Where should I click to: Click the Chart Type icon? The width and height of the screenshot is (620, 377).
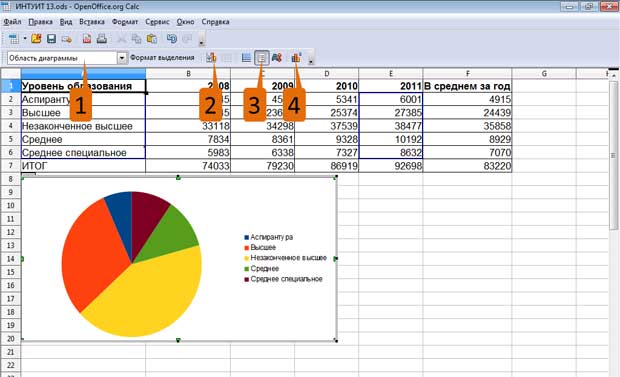(x=211, y=58)
